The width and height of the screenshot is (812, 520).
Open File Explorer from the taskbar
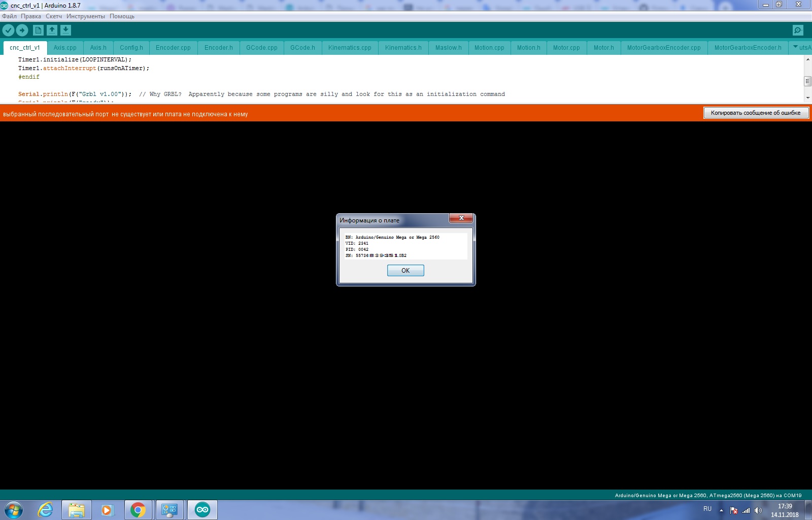pos(77,510)
